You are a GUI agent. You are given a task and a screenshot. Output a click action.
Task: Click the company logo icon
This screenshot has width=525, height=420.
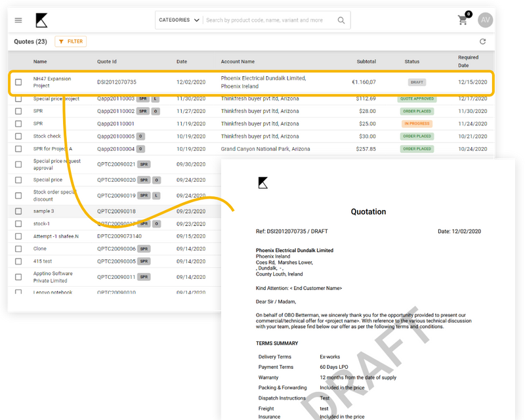coord(42,20)
